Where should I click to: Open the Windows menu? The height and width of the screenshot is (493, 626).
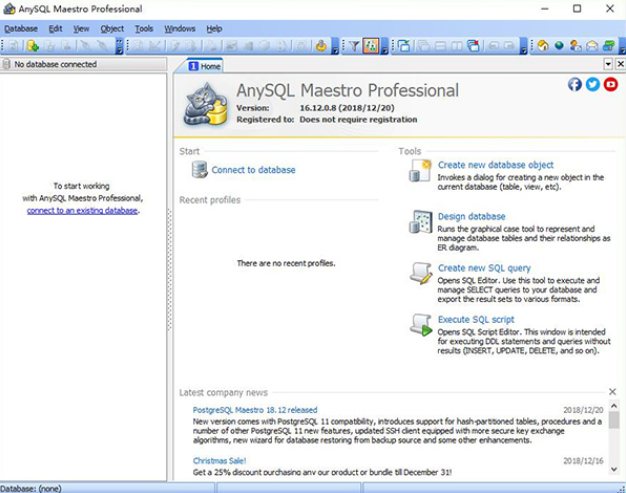pyautogui.click(x=180, y=29)
